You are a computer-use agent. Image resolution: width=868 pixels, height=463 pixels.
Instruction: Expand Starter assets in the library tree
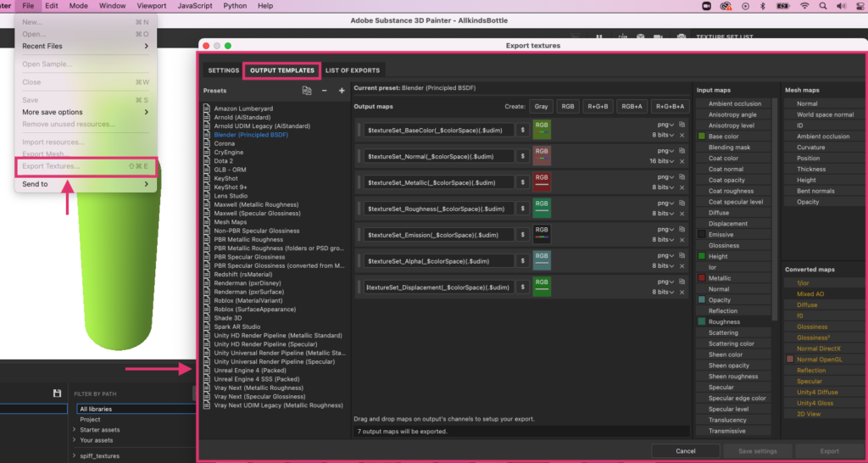pos(75,430)
